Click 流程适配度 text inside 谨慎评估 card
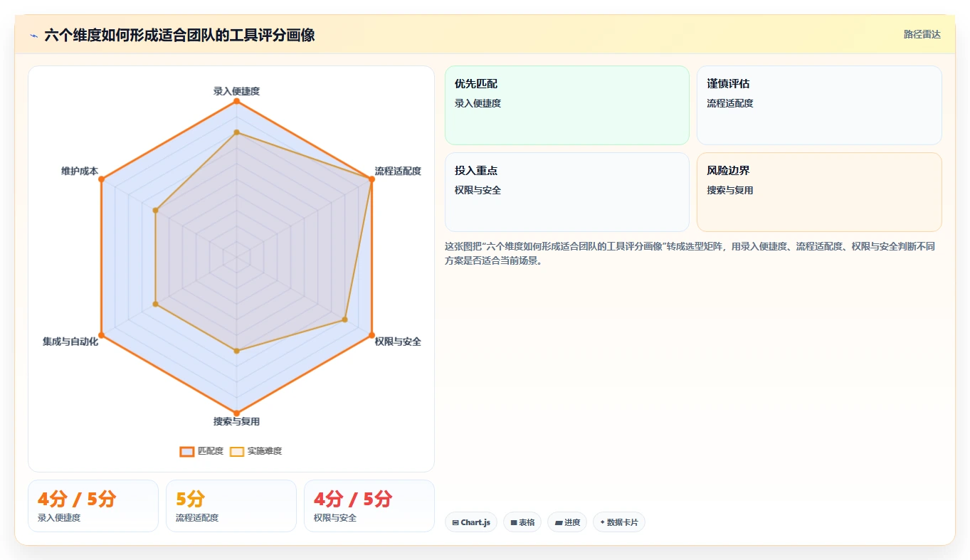The width and height of the screenshot is (970, 560). [730, 103]
